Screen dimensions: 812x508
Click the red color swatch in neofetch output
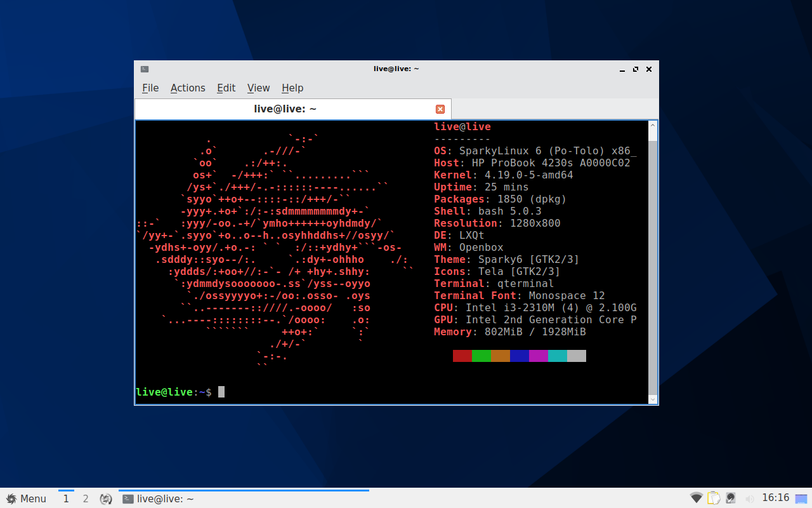coord(462,356)
